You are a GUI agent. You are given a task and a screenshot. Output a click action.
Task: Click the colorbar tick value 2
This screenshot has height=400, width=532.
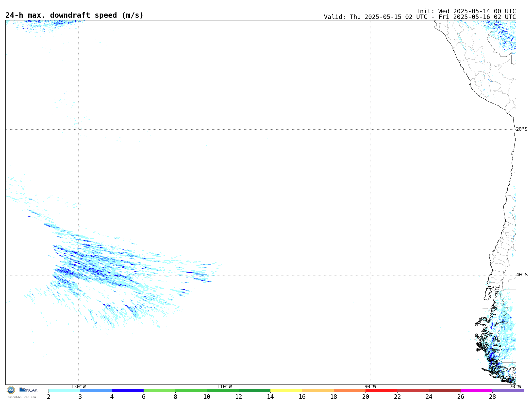[49, 397]
